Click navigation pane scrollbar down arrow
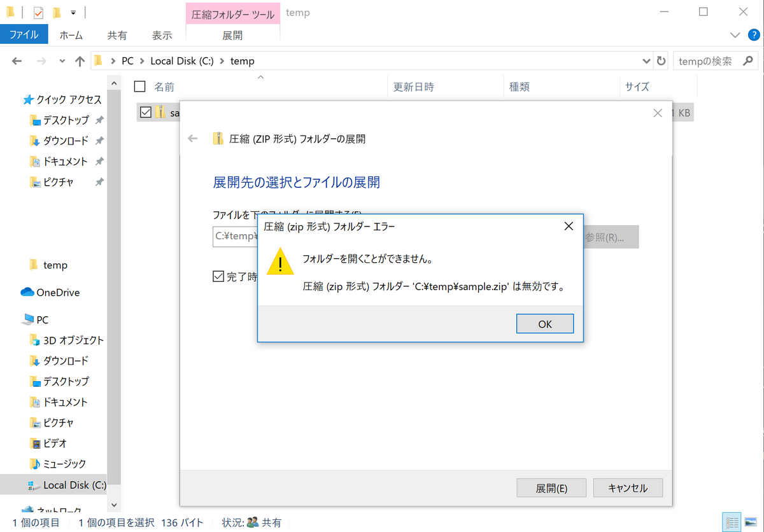Image resolution: width=764 pixels, height=532 pixels. [x=114, y=505]
